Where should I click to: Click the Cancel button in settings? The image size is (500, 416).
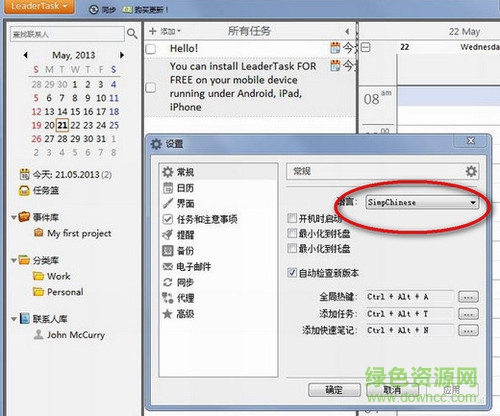[x=392, y=390]
